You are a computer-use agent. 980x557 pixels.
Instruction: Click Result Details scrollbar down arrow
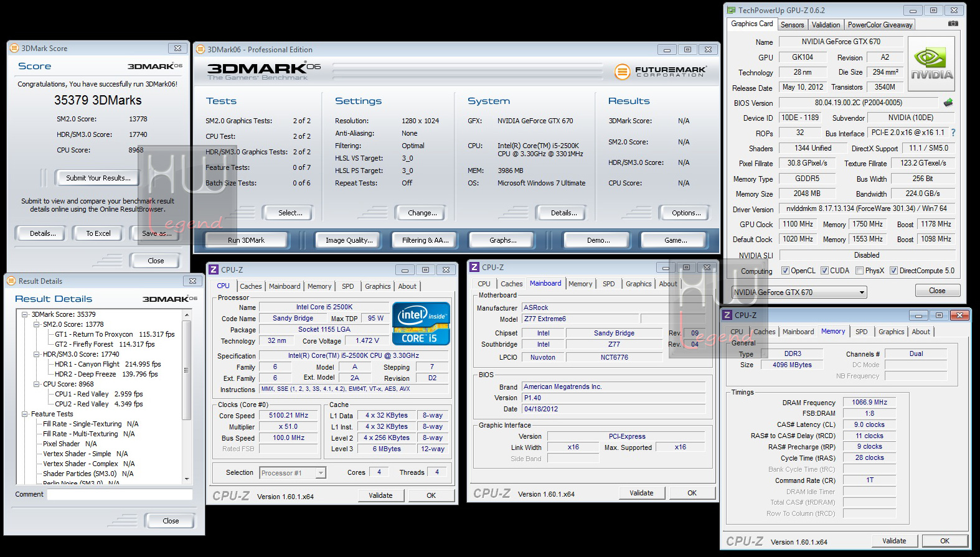click(187, 479)
